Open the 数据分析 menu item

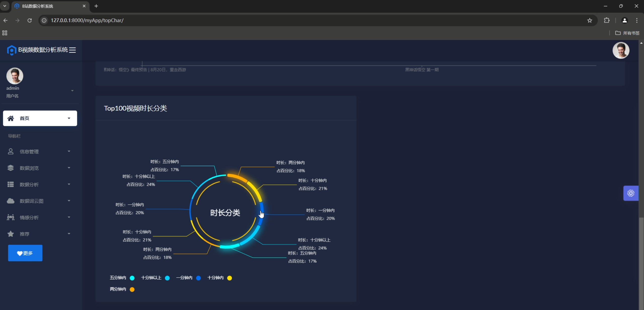(x=29, y=185)
